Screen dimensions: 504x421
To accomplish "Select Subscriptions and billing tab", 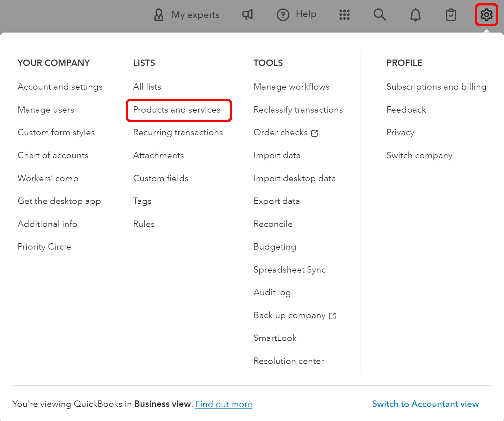I will pyautogui.click(x=436, y=87).
